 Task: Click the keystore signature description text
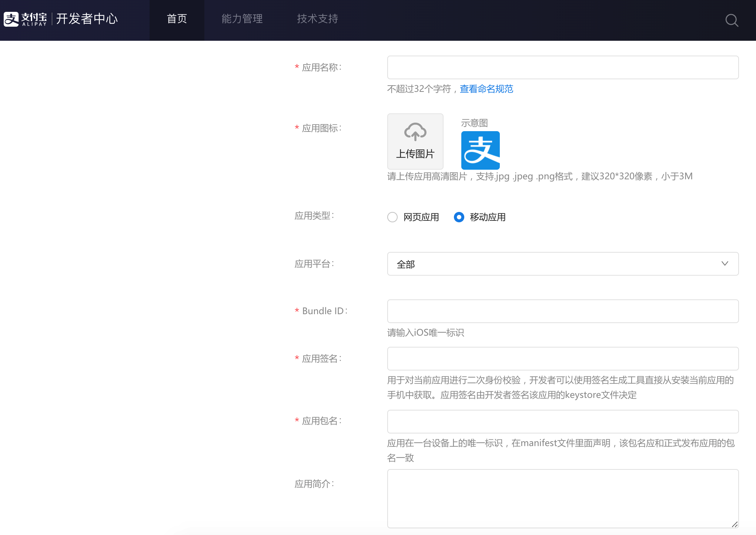coord(561,388)
